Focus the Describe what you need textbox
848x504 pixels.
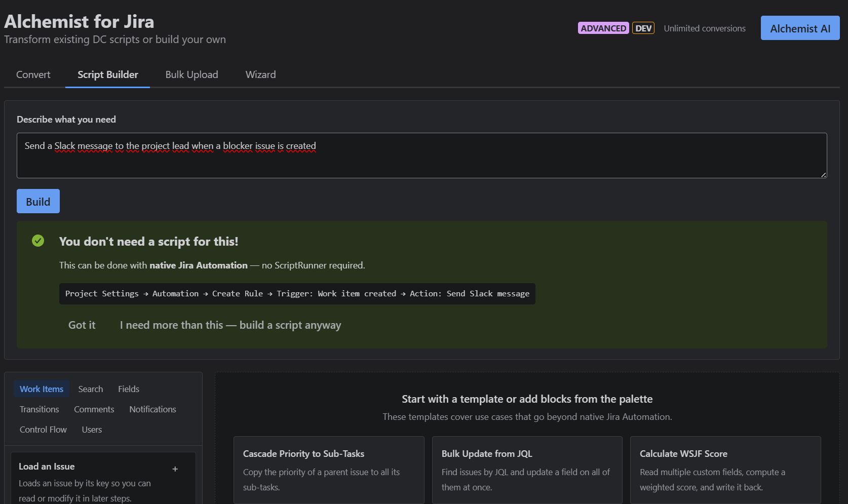tap(422, 156)
